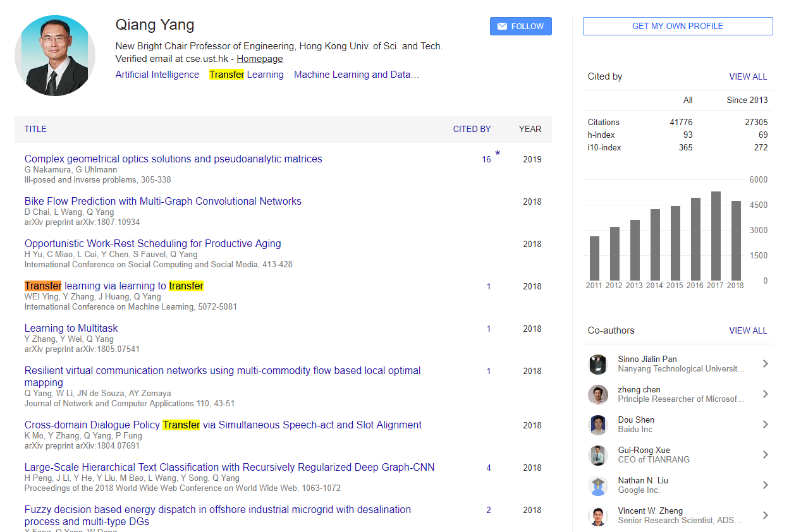Click Qiang Yang's profile photo

coord(55,56)
